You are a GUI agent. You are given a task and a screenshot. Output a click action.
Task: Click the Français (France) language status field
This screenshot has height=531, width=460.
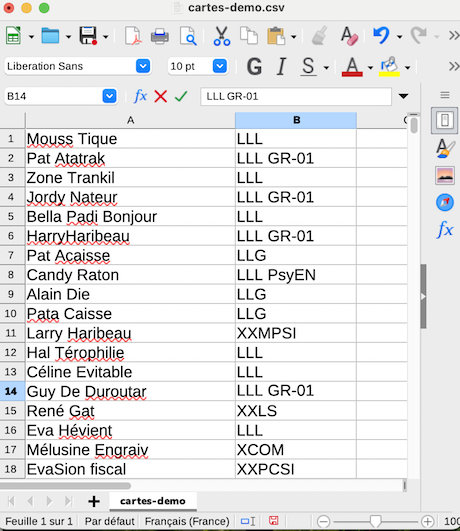[187, 521]
